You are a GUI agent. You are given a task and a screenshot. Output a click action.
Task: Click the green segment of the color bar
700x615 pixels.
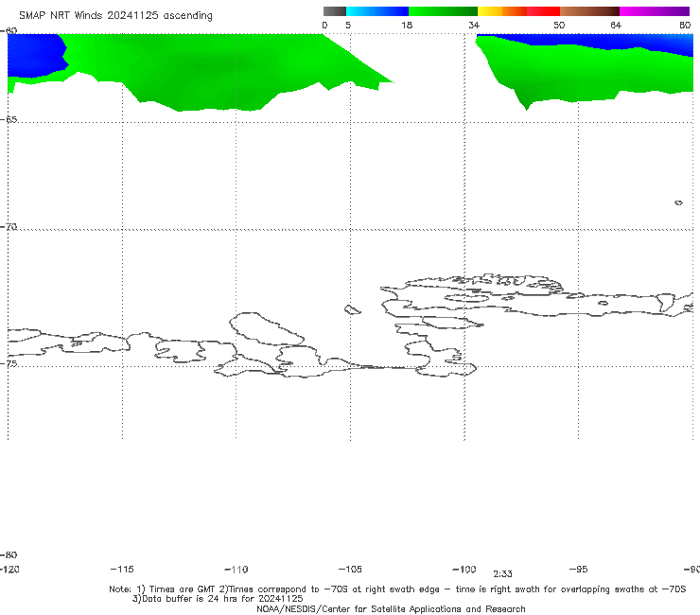click(443, 11)
